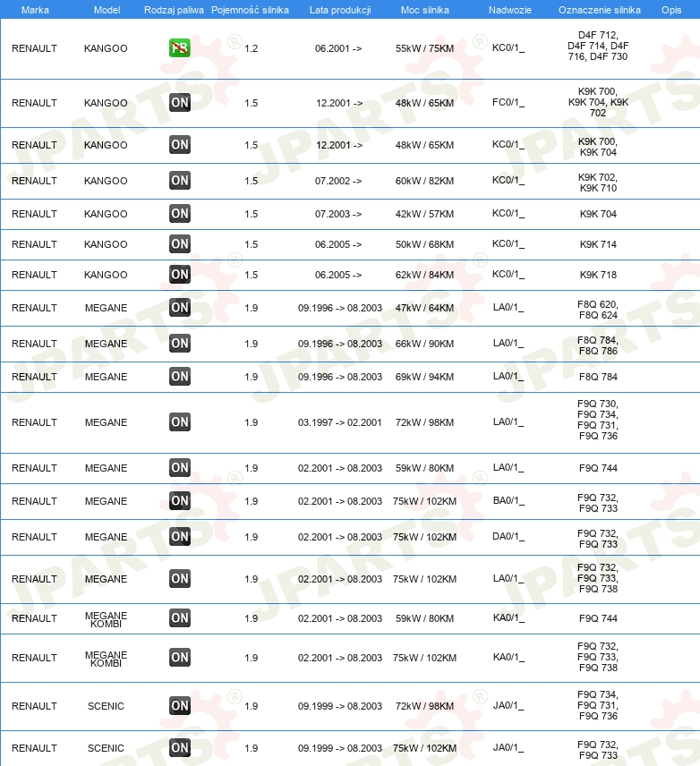
Task: Click the Moc silnika column header
Action: pos(425,10)
